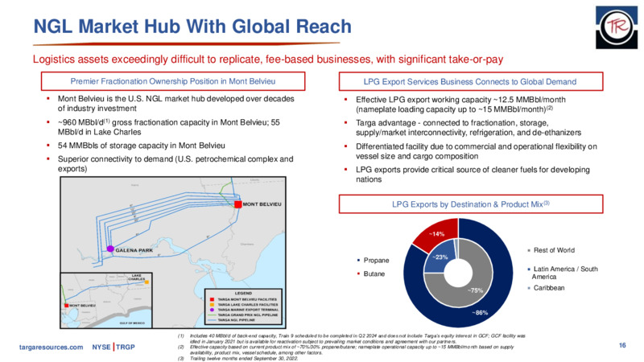Click footnote (3) trailing twelve months

(x=237, y=358)
